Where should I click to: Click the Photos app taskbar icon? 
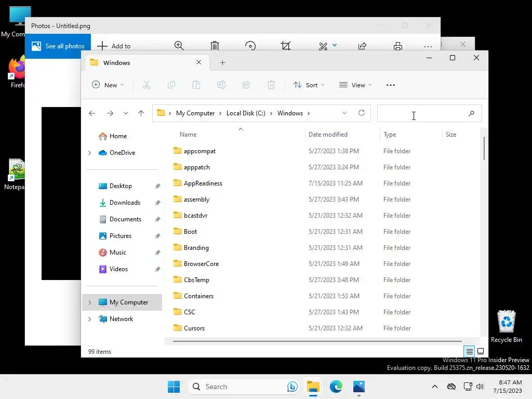(359, 387)
